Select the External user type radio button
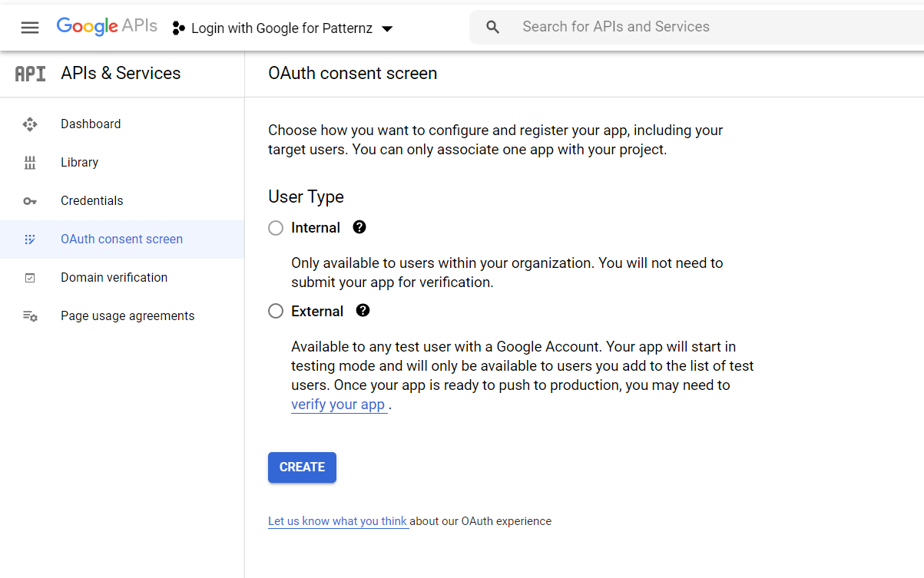This screenshot has height=578, width=924. (x=276, y=311)
